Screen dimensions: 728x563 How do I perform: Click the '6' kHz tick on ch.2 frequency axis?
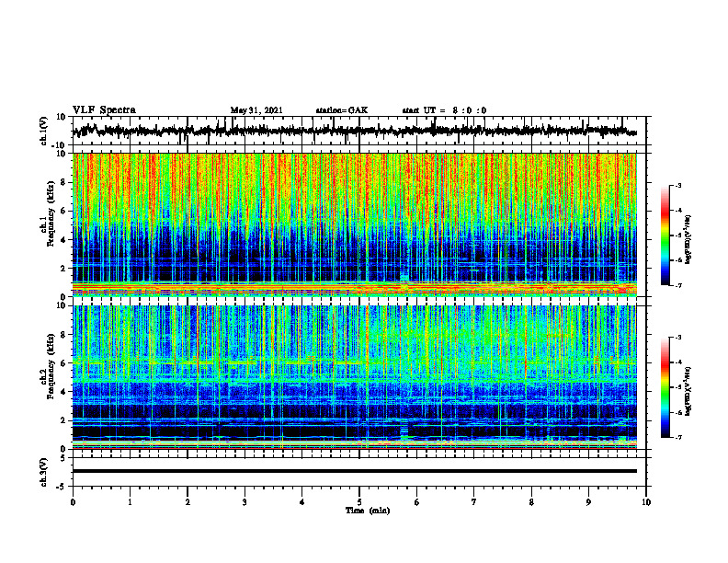(63, 363)
